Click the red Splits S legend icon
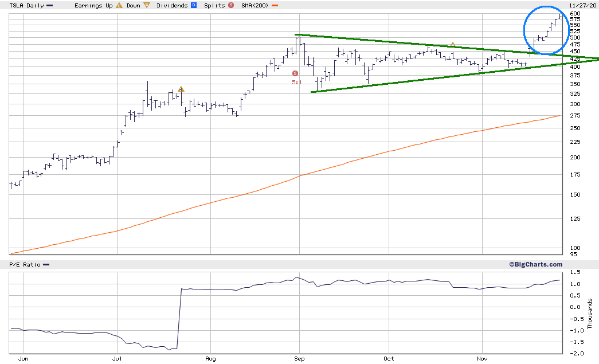This screenshot has height=364, width=599. [x=231, y=5]
